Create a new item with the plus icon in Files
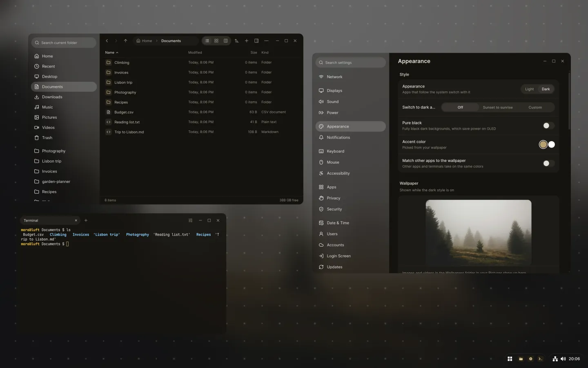The width and height of the screenshot is (588, 368). coord(247,41)
